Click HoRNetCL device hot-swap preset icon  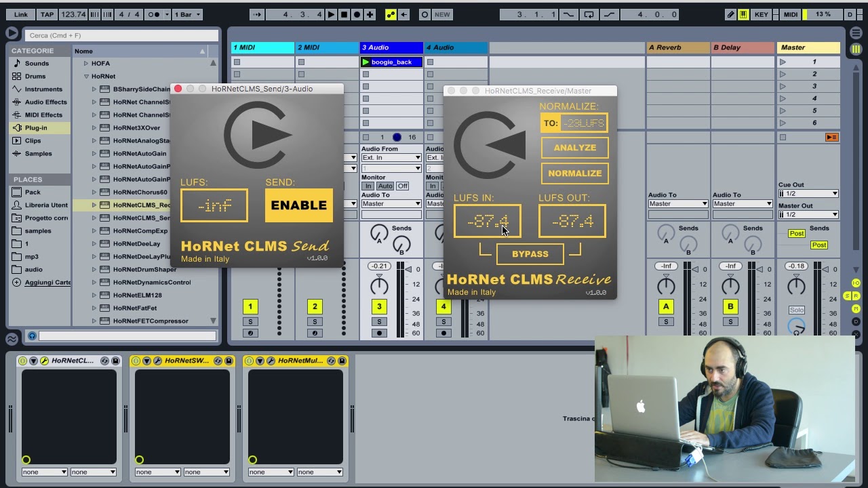pos(104,361)
